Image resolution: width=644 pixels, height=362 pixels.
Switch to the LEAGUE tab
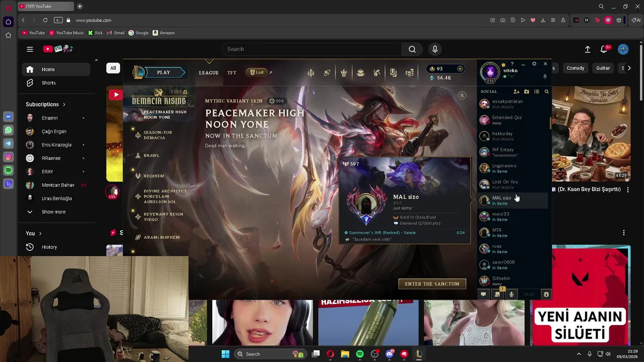pos(209,73)
